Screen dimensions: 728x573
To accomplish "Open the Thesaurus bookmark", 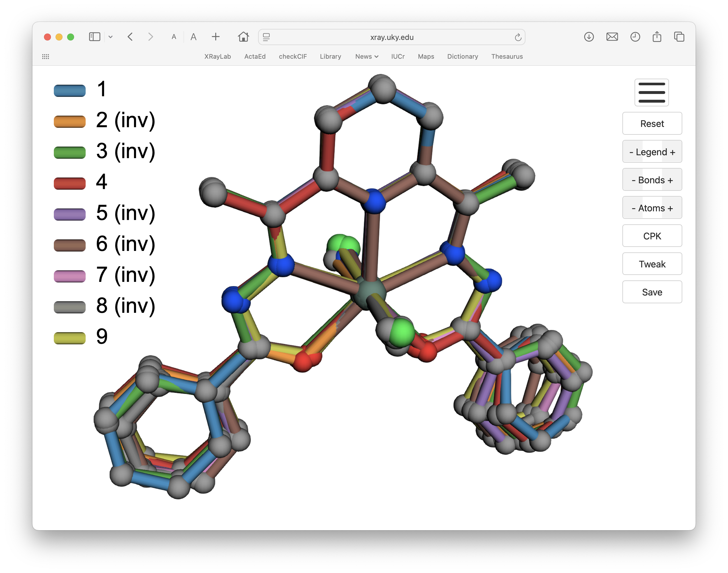I will coord(507,56).
